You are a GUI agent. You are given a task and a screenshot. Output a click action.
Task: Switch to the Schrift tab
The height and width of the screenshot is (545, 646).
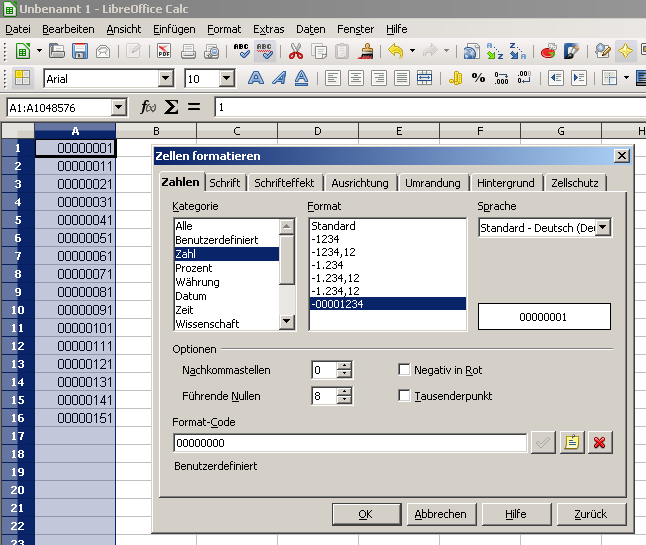click(x=225, y=183)
